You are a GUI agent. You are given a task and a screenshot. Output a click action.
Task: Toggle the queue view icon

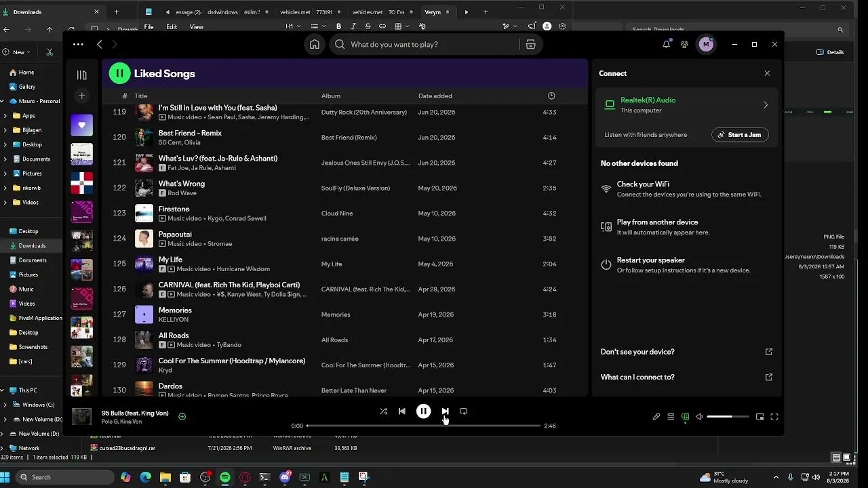click(671, 417)
